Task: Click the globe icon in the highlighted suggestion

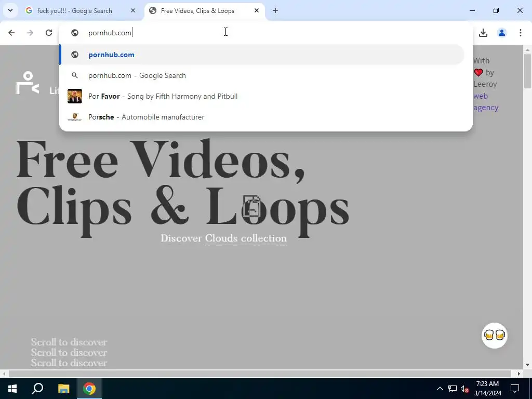Action: tap(75, 55)
